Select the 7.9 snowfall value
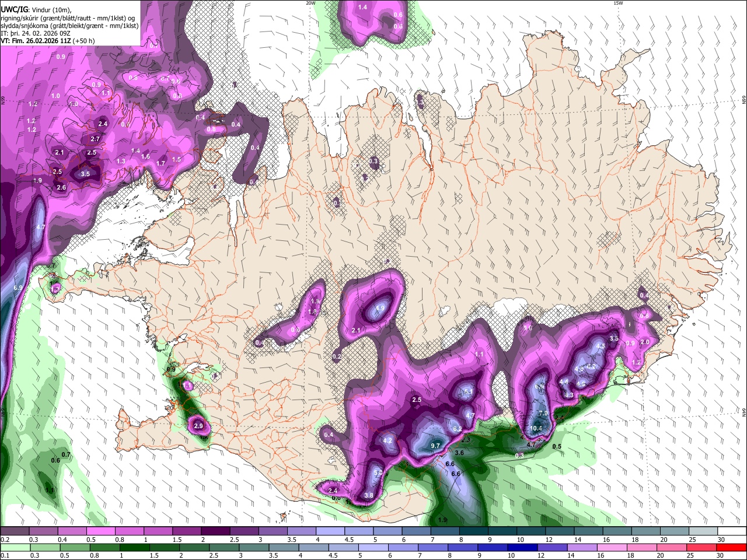Image resolution: width=747 pixels, height=560 pixels. pos(543,414)
